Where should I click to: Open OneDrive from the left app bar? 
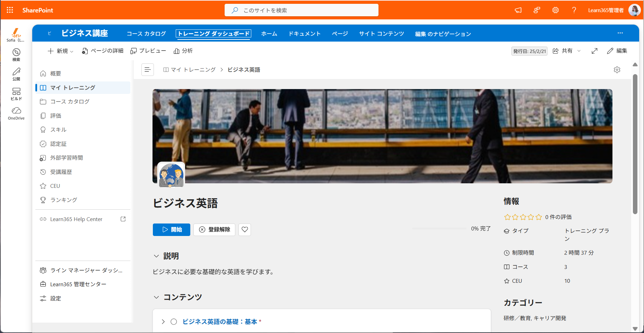[x=16, y=113]
